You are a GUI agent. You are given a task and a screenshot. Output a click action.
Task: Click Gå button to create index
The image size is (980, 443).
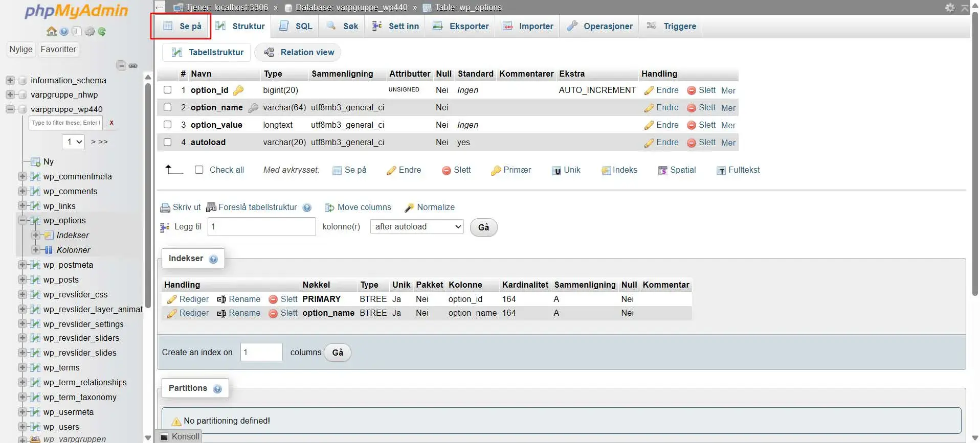[338, 353]
